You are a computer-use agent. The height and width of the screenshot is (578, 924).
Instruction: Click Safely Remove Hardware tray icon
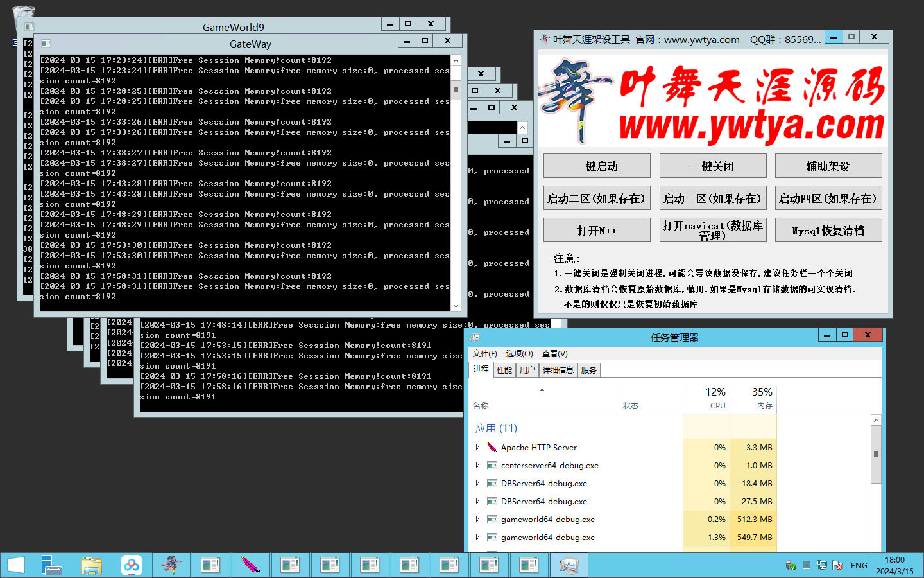tap(791, 566)
